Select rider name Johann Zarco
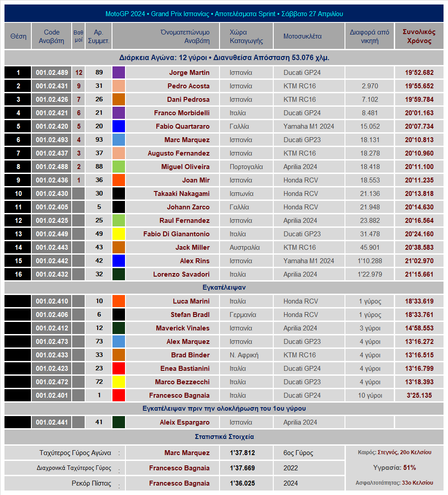This screenshot has height=495, width=448. [x=188, y=207]
